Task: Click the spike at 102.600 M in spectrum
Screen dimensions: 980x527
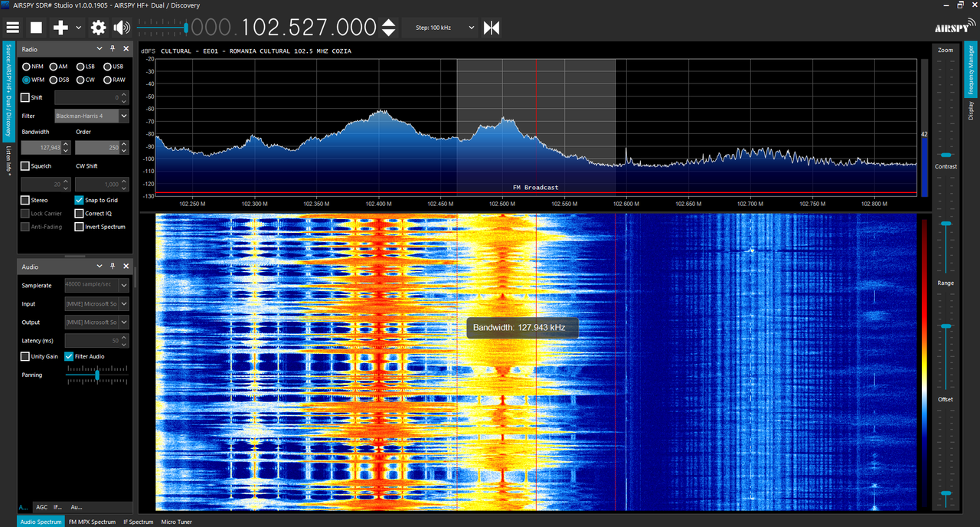Action: tap(626, 155)
